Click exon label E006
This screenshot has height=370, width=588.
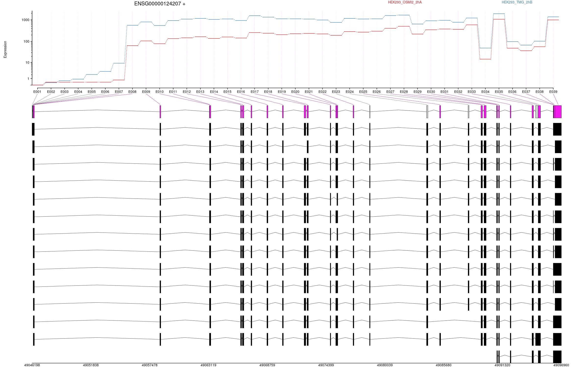(105, 92)
